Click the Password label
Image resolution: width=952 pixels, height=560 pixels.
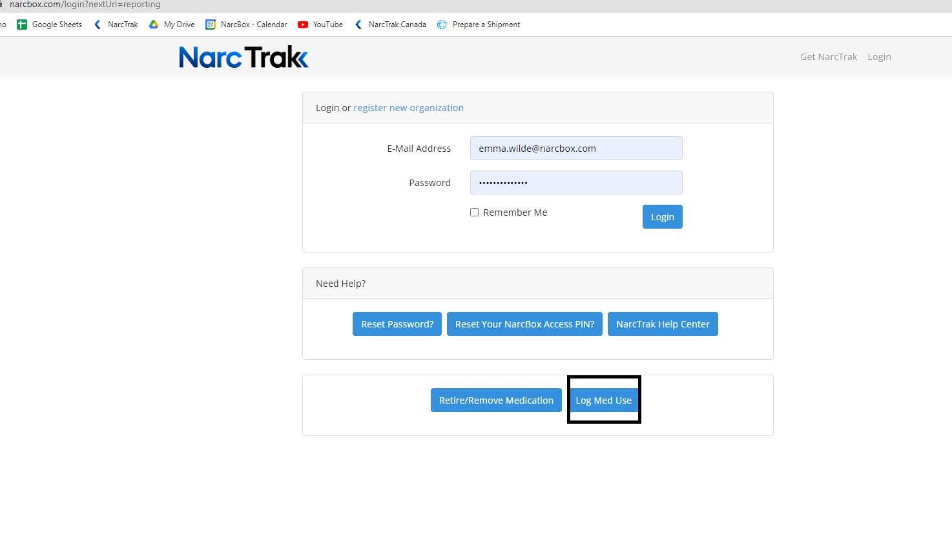pos(429,183)
